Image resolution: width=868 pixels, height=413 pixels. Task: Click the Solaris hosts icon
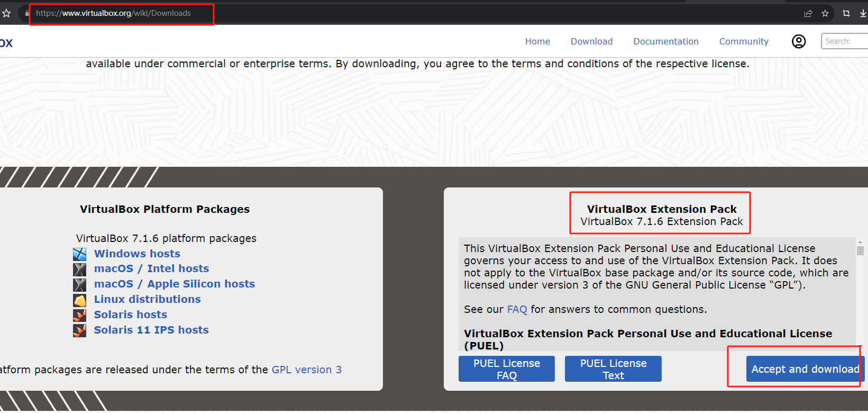pos(80,316)
